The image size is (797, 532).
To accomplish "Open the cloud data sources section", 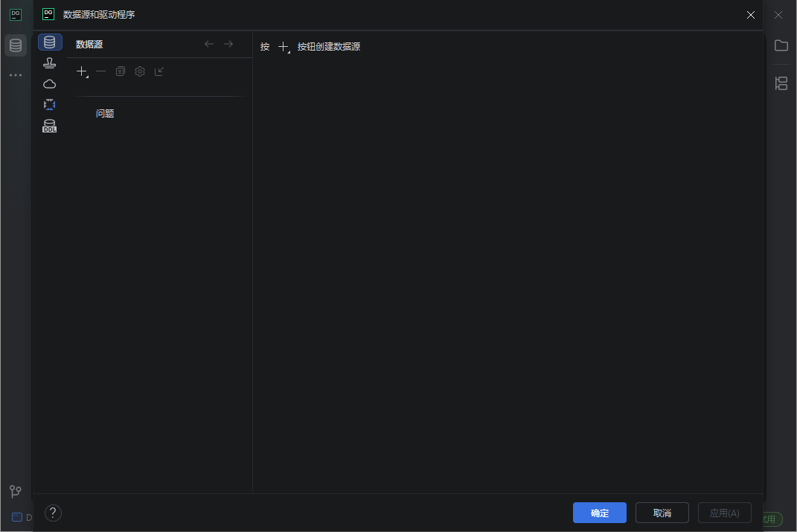I will (x=49, y=83).
